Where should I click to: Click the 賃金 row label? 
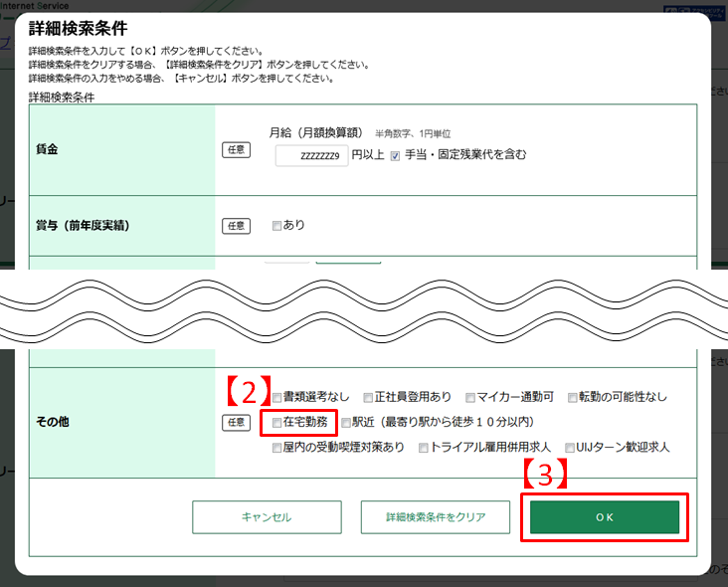tap(47, 149)
